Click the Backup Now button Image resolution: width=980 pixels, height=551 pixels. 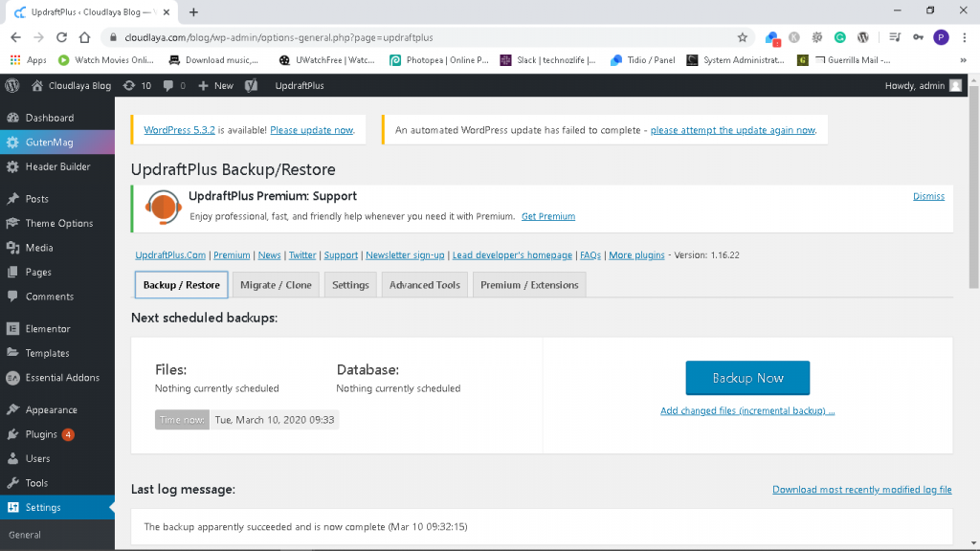coord(747,378)
